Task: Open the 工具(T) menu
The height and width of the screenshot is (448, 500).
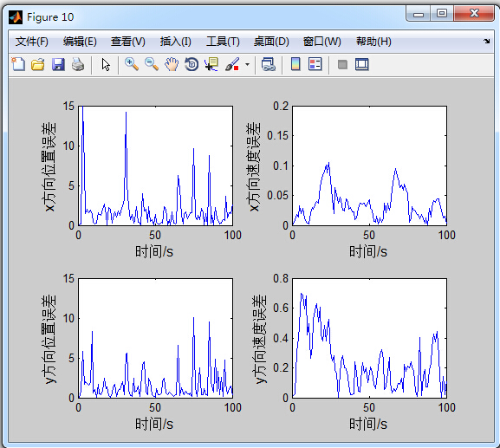Action: (x=223, y=42)
